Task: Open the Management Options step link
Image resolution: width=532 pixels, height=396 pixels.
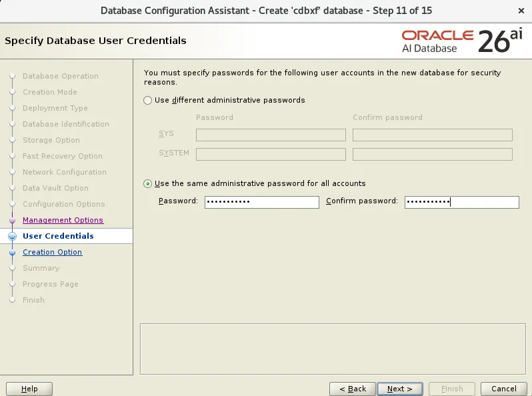Action: 63,220
